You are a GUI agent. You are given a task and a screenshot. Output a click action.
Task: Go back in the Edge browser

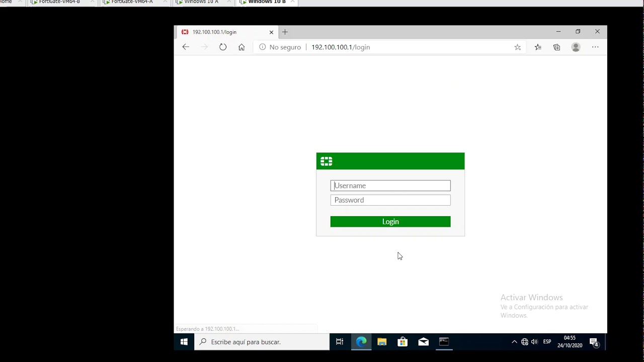tap(186, 47)
